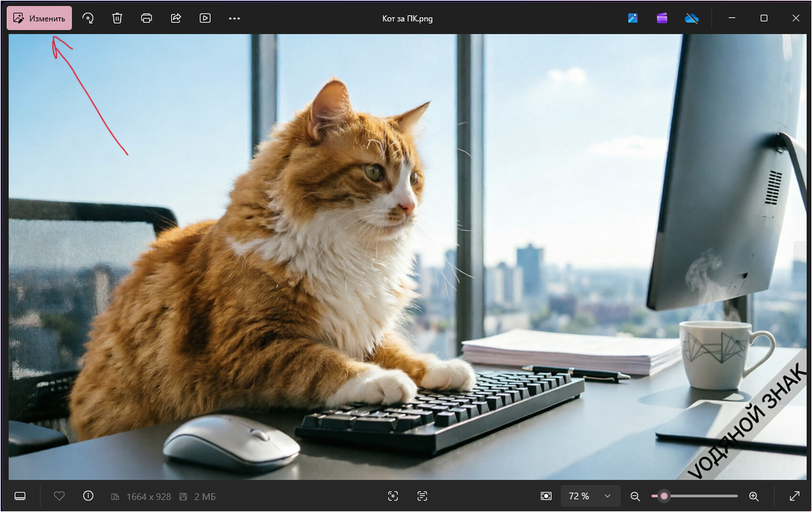The image size is (812, 512).
Task: Click on the displayed cat photo
Action: (x=407, y=257)
